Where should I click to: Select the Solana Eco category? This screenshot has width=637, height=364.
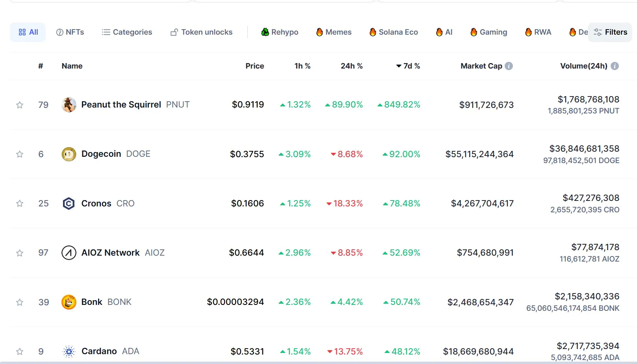click(394, 32)
